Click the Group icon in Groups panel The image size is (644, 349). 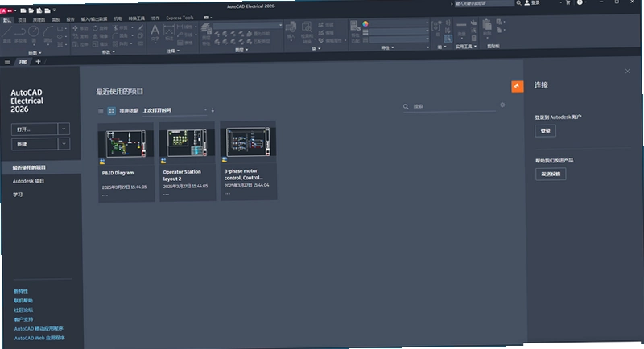[x=437, y=28]
